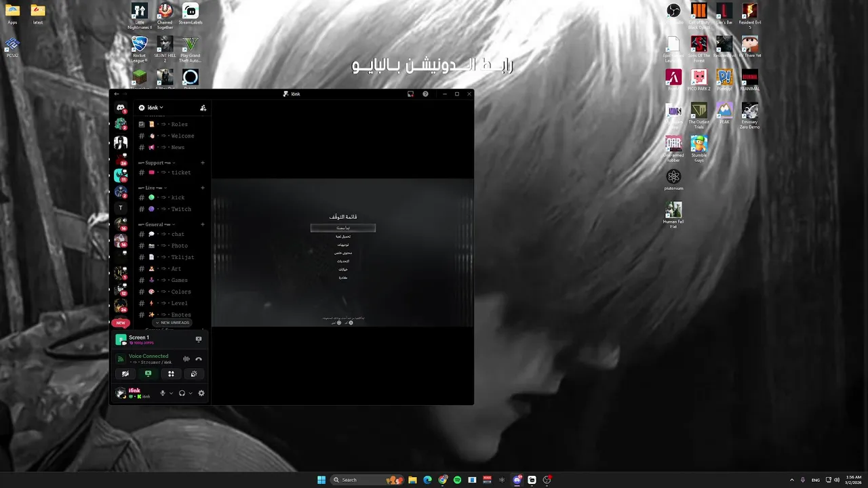The height and width of the screenshot is (488, 868).
Task: Open Chained Together desktop shortcut
Action: click(165, 16)
